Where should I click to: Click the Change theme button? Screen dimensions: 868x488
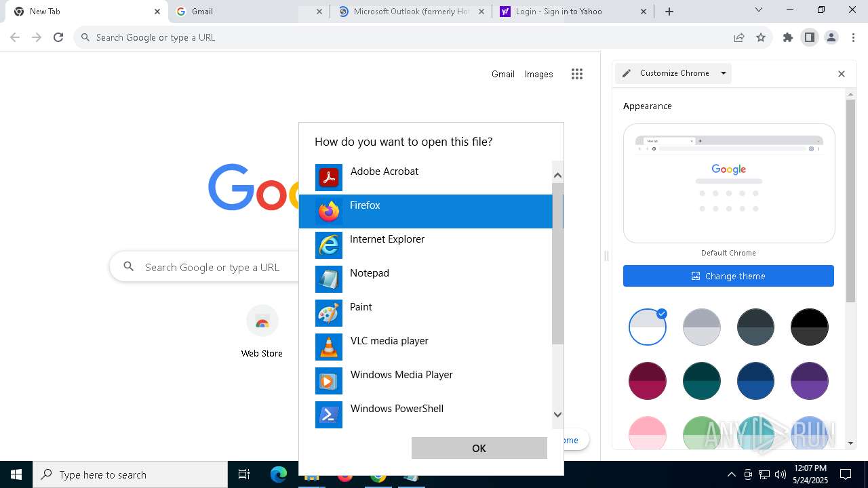(728, 276)
